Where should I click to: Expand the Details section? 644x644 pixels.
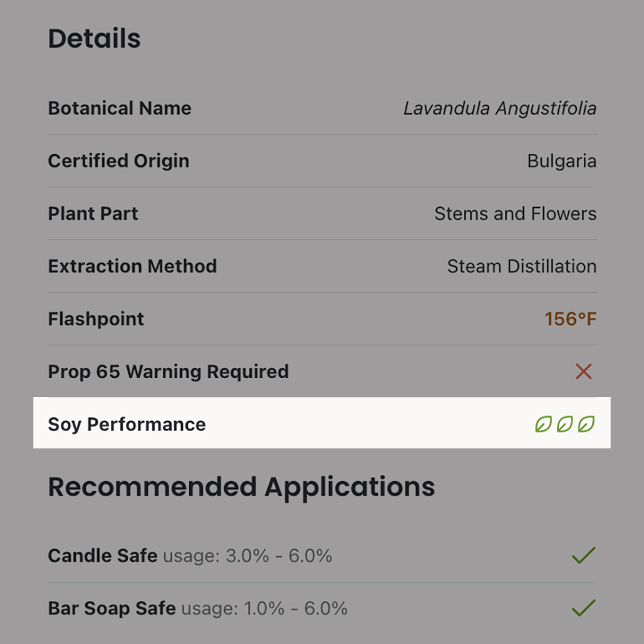click(94, 38)
